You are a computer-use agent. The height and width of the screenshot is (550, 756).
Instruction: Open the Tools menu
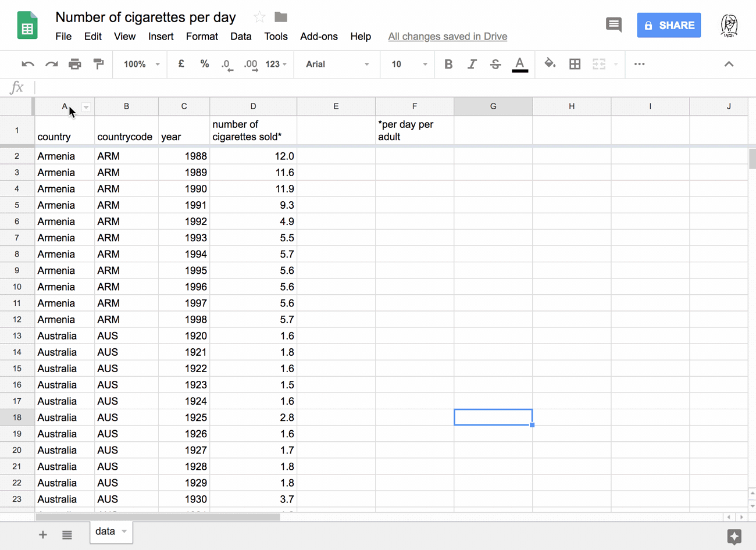pyautogui.click(x=276, y=36)
